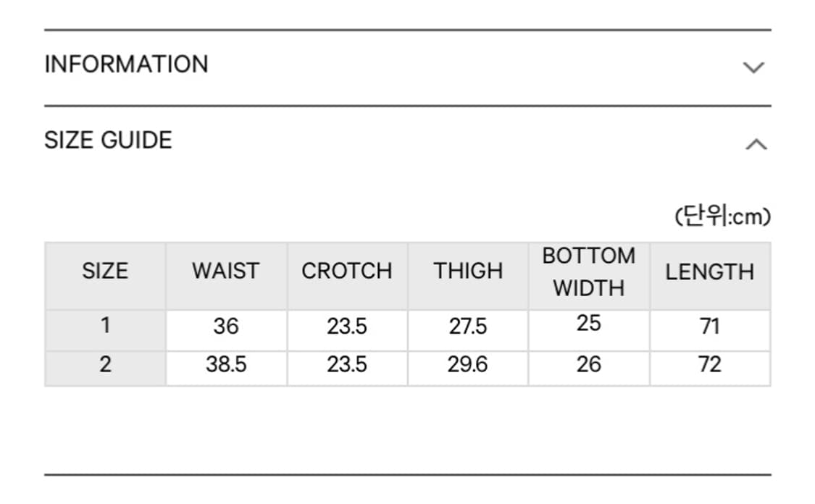Screen dimensions: 815x504
Task: Click the thigh value 29.6 cell
Action: point(468,369)
